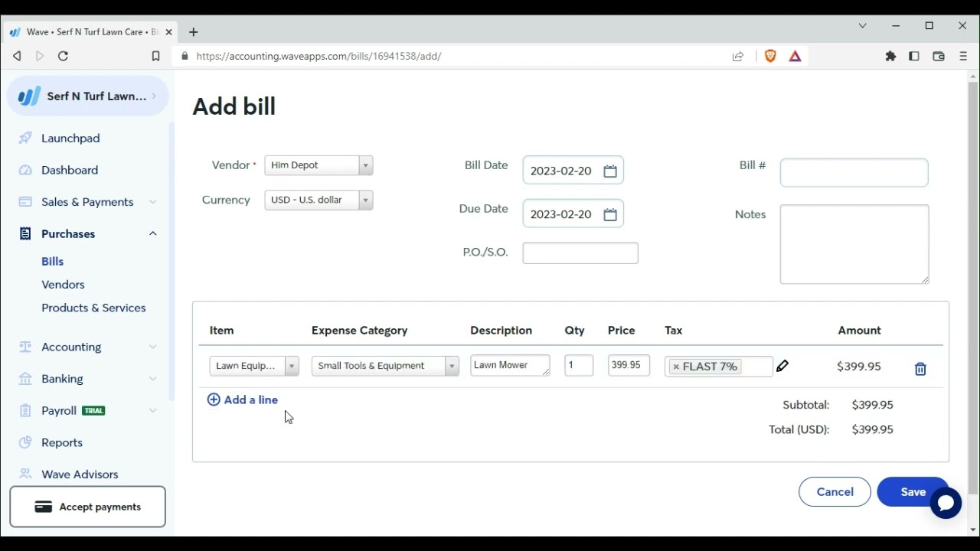The height and width of the screenshot is (551, 980).
Task: Click the Brave shields lion icon
Action: (771, 56)
